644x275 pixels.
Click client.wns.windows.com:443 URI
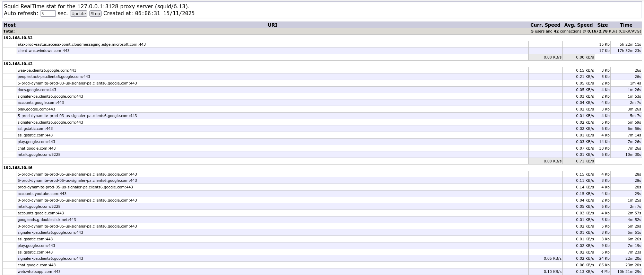(x=43, y=51)
